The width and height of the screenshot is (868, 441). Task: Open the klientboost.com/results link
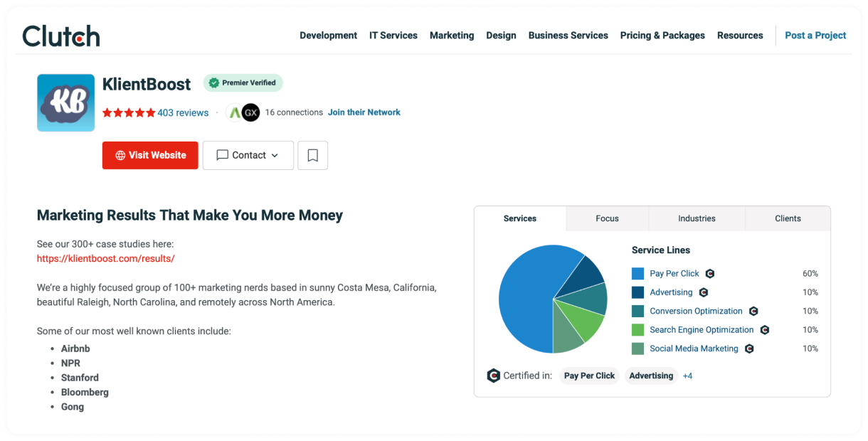pos(106,259)
